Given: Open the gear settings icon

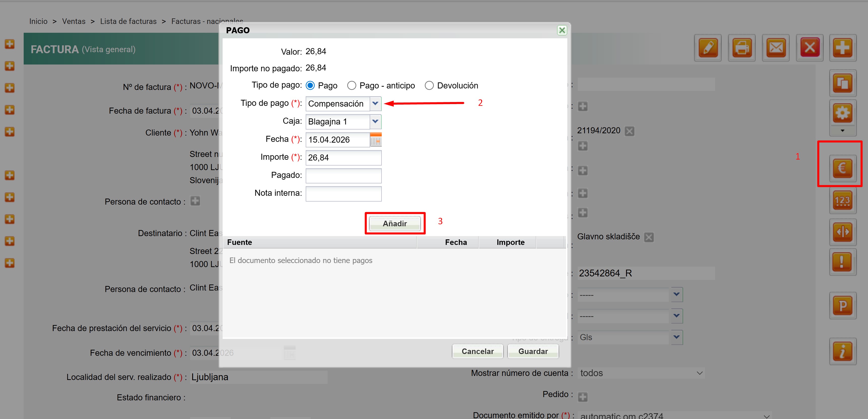Looking at the screenshot, I should tap(842, 113).
